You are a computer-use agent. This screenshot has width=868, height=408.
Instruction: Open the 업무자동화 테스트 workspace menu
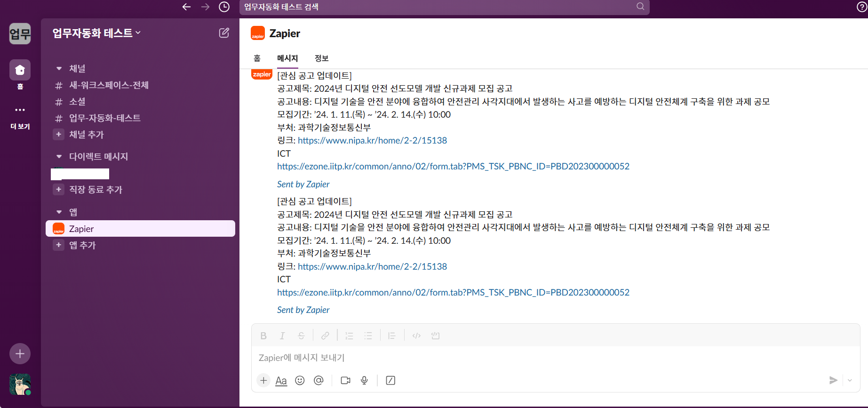click(96, 33)
